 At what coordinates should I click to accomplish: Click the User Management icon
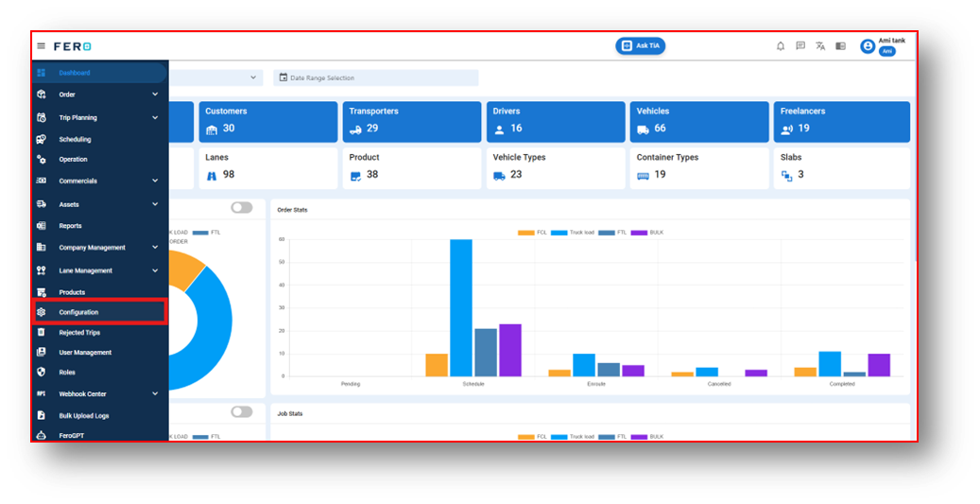pyautogui.click(x=42, y=353)
